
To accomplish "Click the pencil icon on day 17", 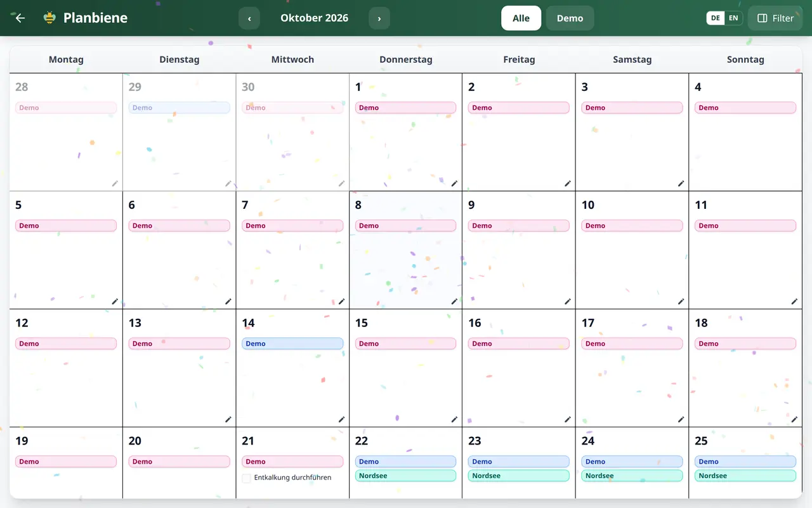I will tap(681, 420).
